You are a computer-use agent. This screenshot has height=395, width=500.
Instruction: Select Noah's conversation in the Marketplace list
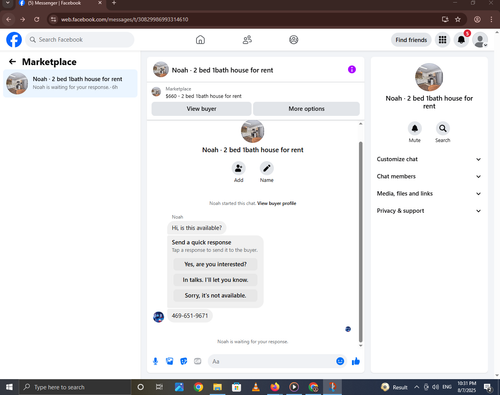tap(70, 83)
